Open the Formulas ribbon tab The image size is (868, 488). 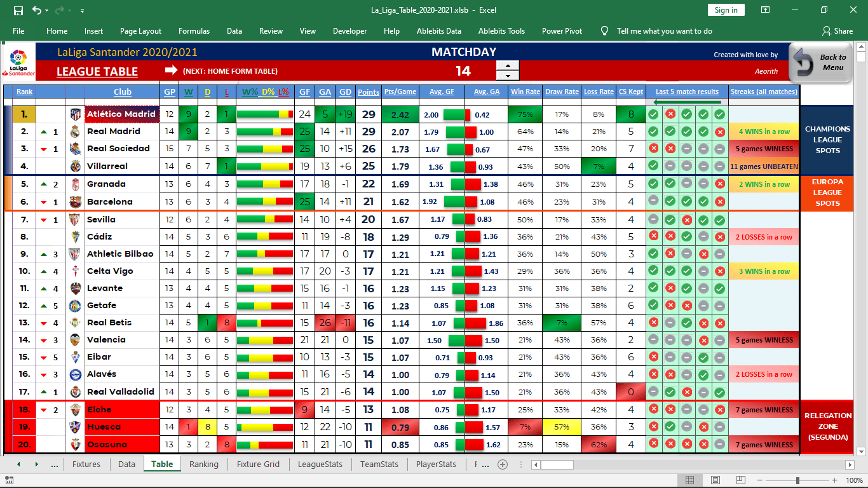pyautogui.click(x=194, y=30)
